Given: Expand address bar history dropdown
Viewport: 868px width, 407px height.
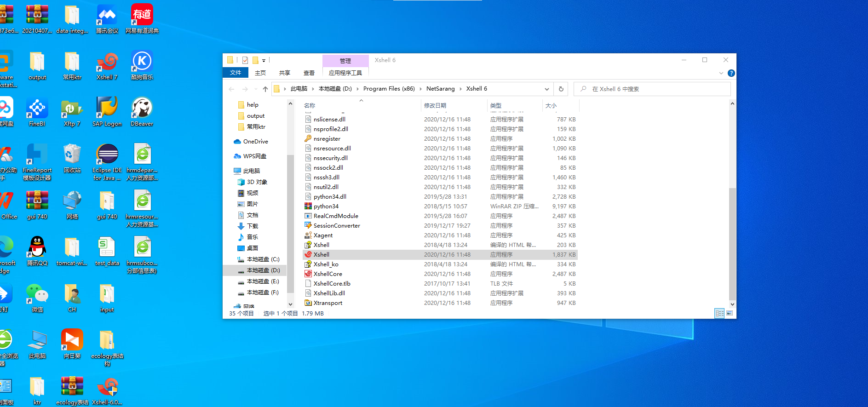Looking at the screenshot, I should [x=546, y=89].
